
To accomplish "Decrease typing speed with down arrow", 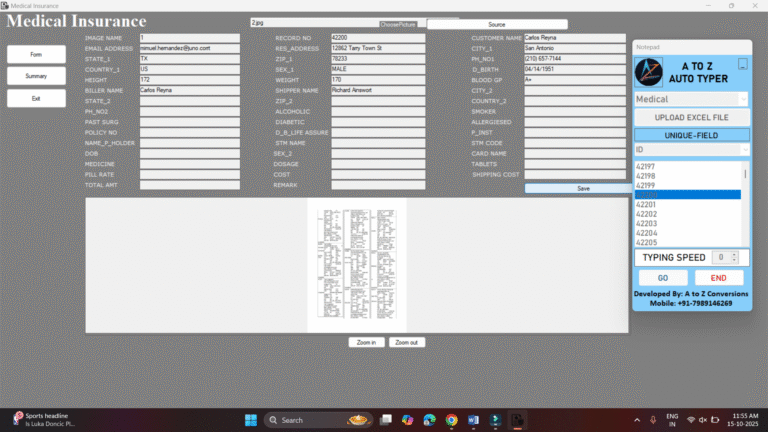I will click(734, 260).
